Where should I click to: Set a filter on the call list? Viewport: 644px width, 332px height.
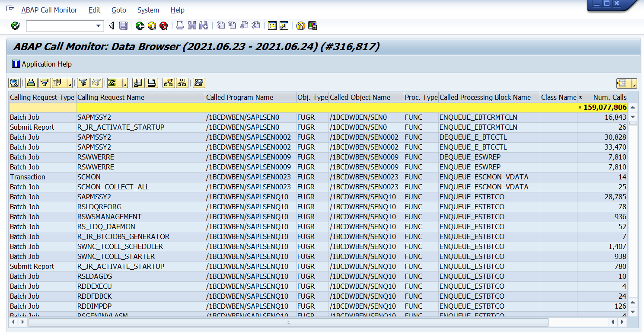click(x=82, y=83)
